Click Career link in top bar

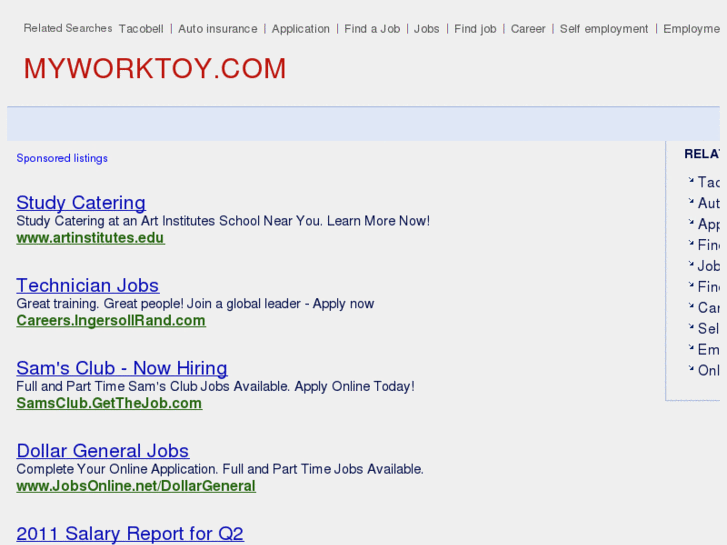coord(528,29)
